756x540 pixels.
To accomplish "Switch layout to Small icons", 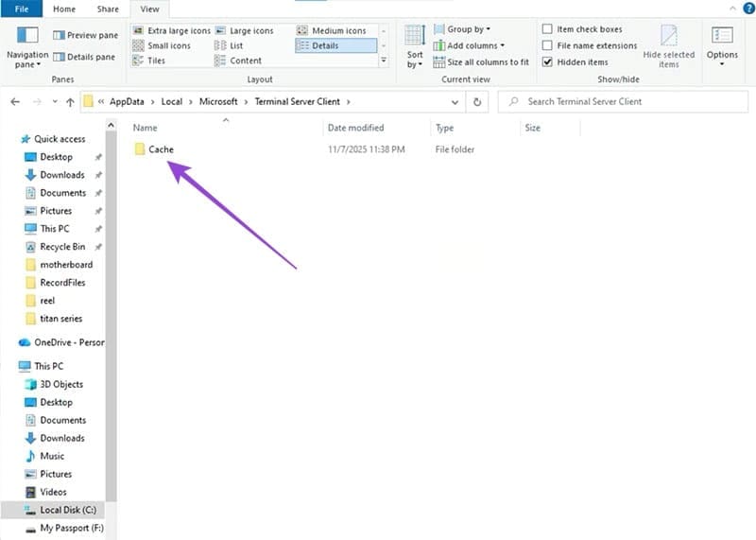I will tap(162, 45).
